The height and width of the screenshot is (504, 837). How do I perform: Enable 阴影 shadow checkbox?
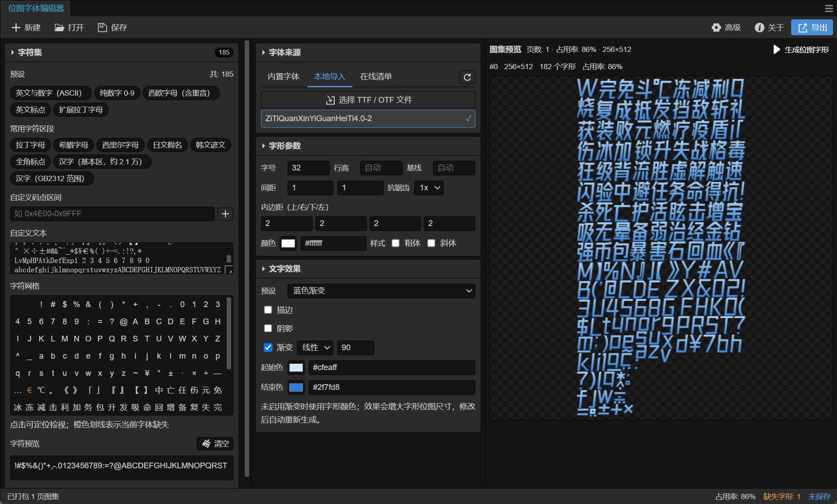click(x=268, y=328)
